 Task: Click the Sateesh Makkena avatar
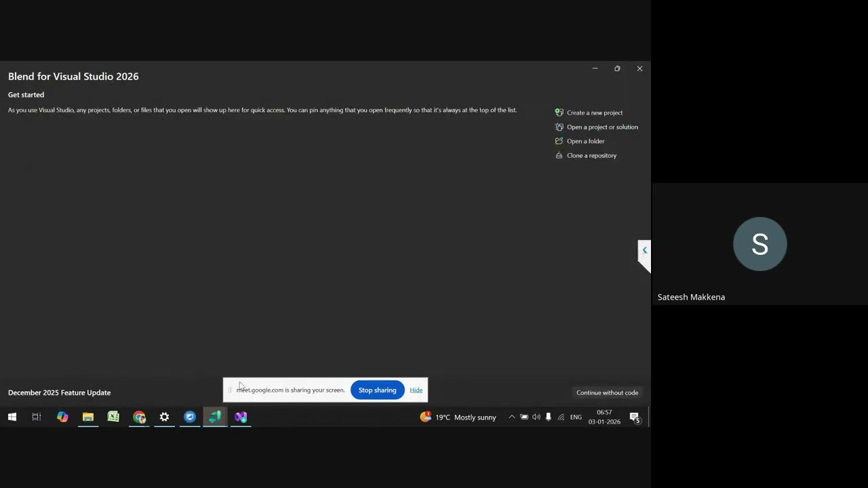click(x=760, y=244)
